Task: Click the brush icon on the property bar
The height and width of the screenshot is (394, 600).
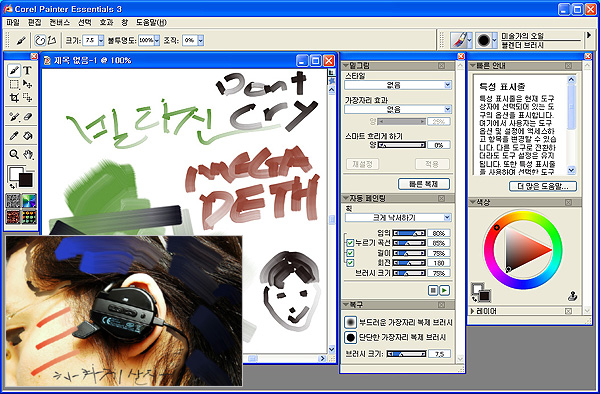Action: 21,40
